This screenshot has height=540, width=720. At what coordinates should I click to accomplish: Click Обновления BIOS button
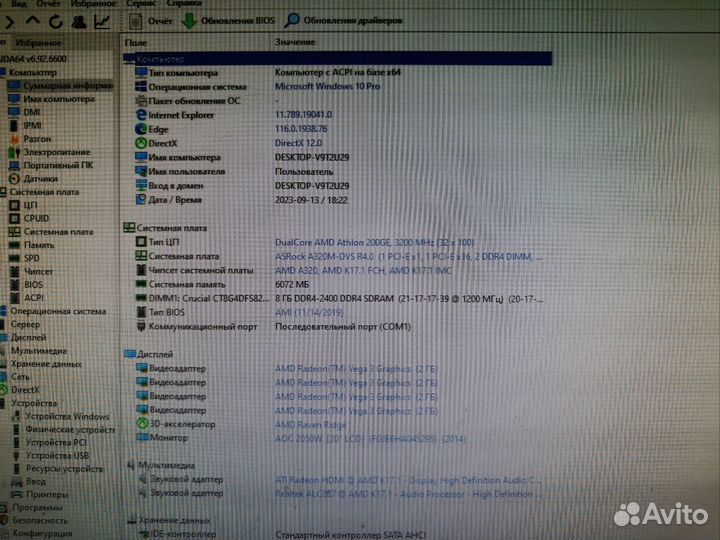tap(228, 21)
